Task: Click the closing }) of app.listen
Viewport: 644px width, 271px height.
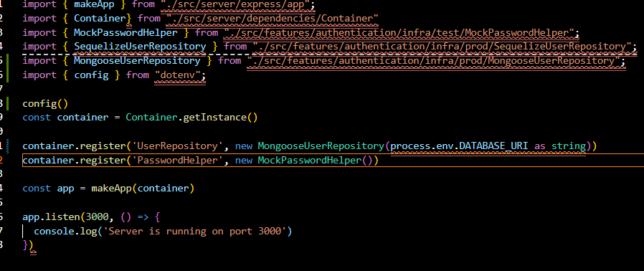Action: (28, 245)
